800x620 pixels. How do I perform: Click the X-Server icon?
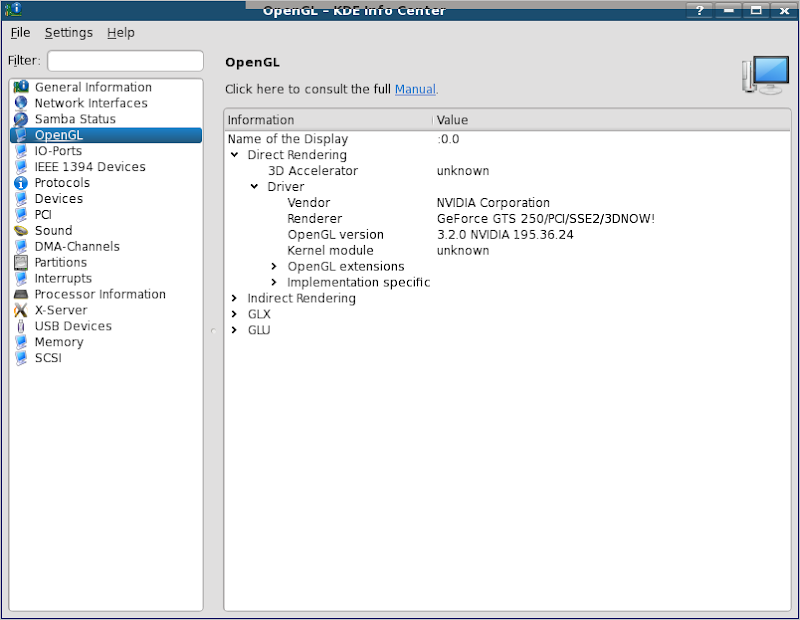(x=21, y=310)
